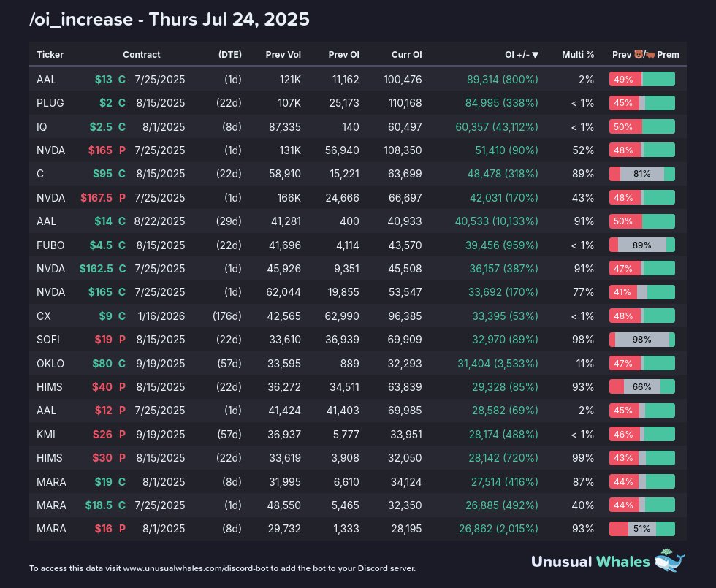Click the 48,478 (318%) OI change
Viewport: 716px width, 588px height.
[x=503, y=174]
